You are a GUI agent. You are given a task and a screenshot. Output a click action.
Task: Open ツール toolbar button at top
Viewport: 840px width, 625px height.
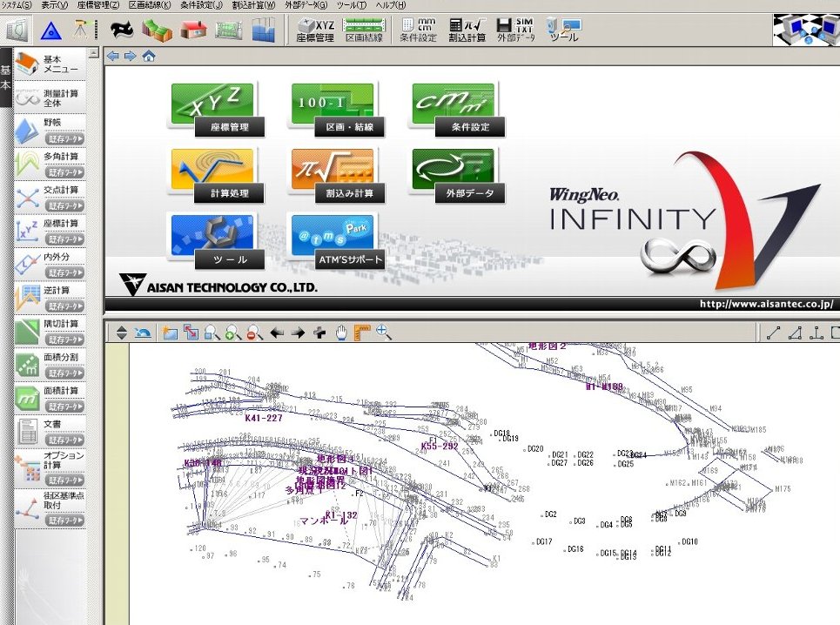564,30
